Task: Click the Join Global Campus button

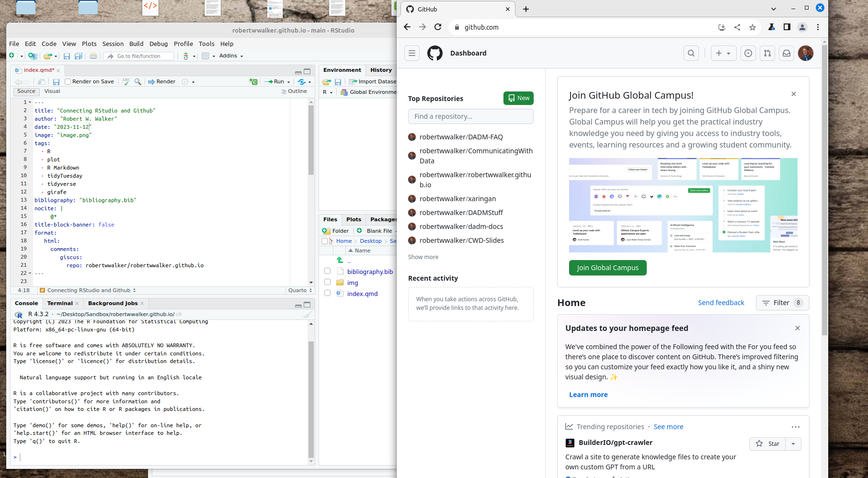Action: pyautogui.click(x=607, y=268)
